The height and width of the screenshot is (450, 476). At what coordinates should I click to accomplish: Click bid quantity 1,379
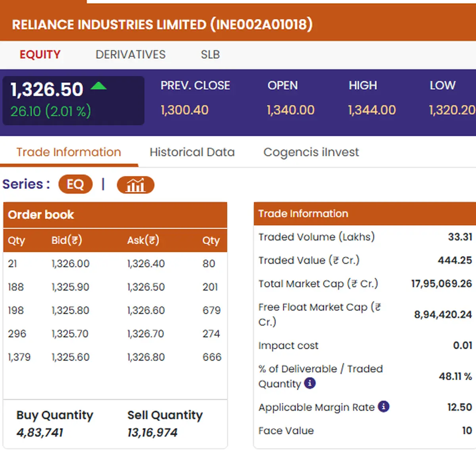pos(19,357)
